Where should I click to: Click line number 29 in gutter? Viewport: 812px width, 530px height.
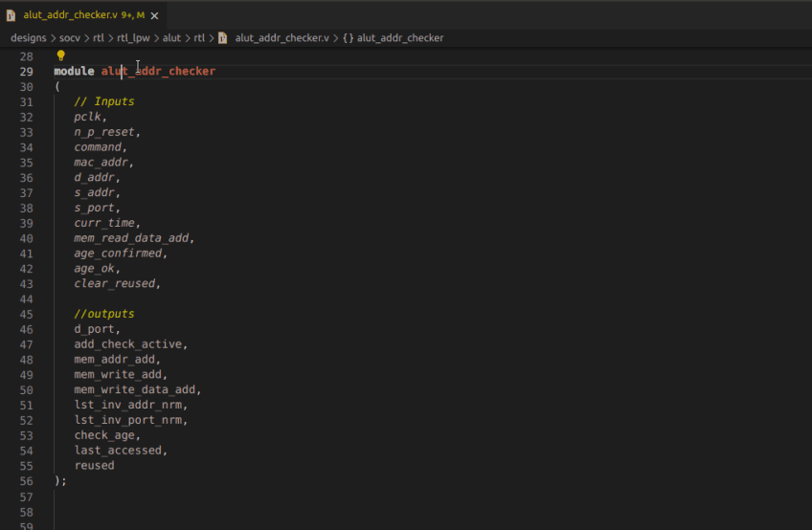pos(26,72)
